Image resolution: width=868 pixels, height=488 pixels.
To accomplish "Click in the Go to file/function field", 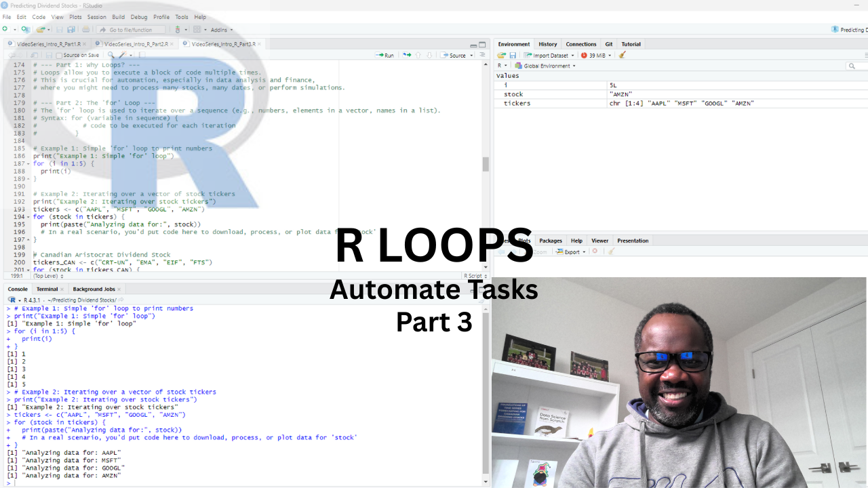I will pos(130,30).
